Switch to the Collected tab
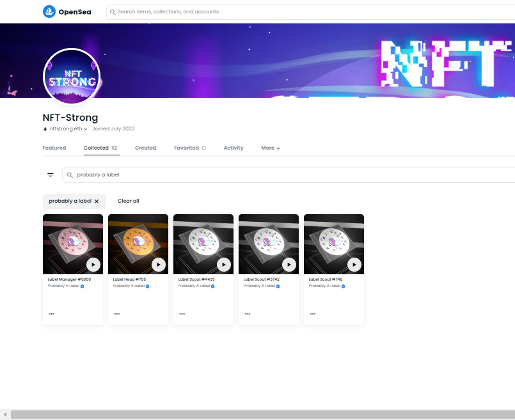The height and width of the screenshot is (420, 515). [x=100, y=148]
